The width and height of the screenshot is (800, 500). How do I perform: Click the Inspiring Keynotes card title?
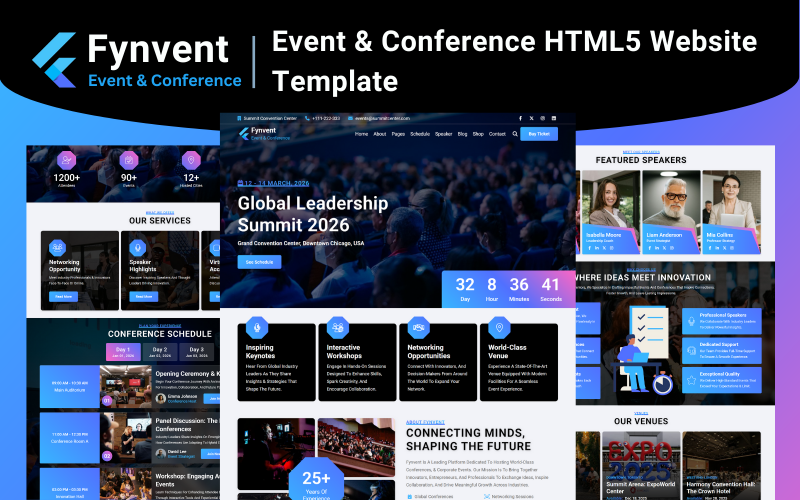click(x=260, y=352)
